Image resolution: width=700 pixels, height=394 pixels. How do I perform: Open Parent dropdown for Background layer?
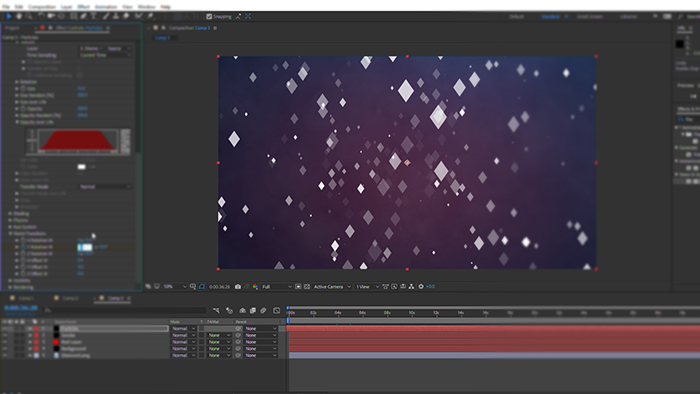pyautogui.click(x=261, y=348)
